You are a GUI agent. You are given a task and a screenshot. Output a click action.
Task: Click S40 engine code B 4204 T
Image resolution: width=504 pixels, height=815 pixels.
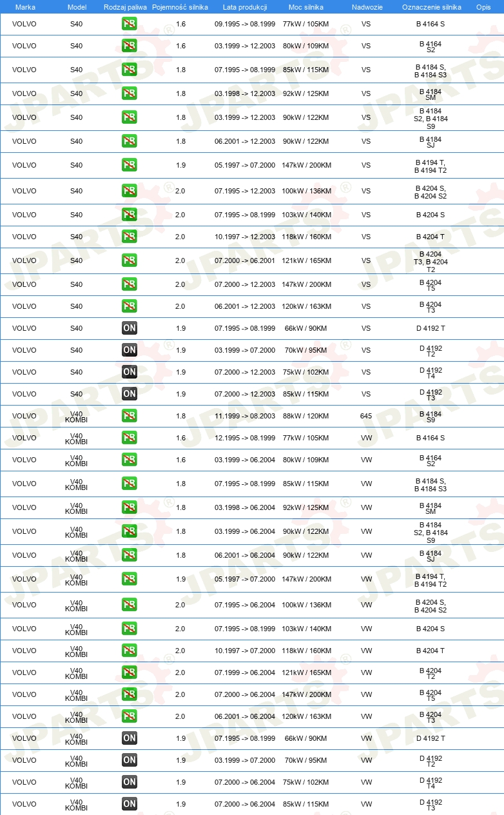431,237
